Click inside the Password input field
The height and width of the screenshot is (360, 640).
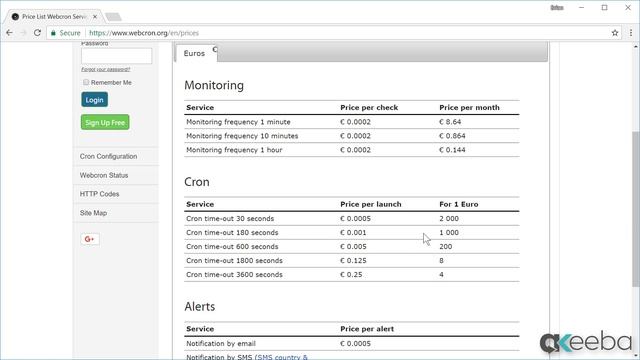coord(116,56)
